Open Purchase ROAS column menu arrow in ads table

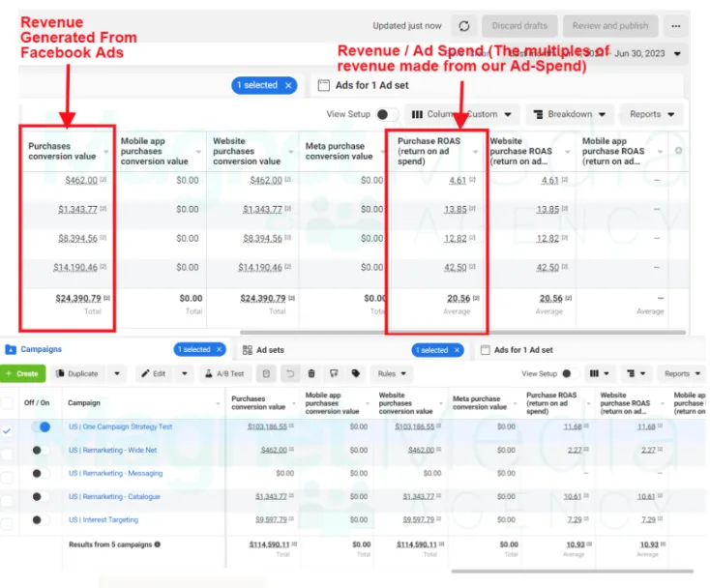point(475,152)
